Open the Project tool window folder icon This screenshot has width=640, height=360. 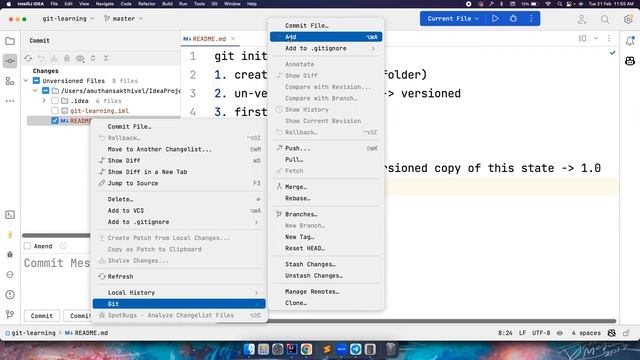[x=10, y=41]
